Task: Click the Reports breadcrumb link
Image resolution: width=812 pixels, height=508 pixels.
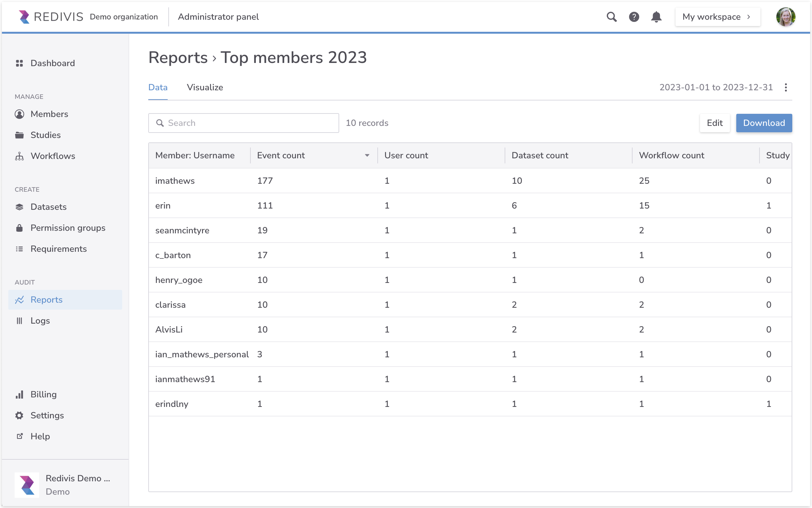Action: pos(178,58)
